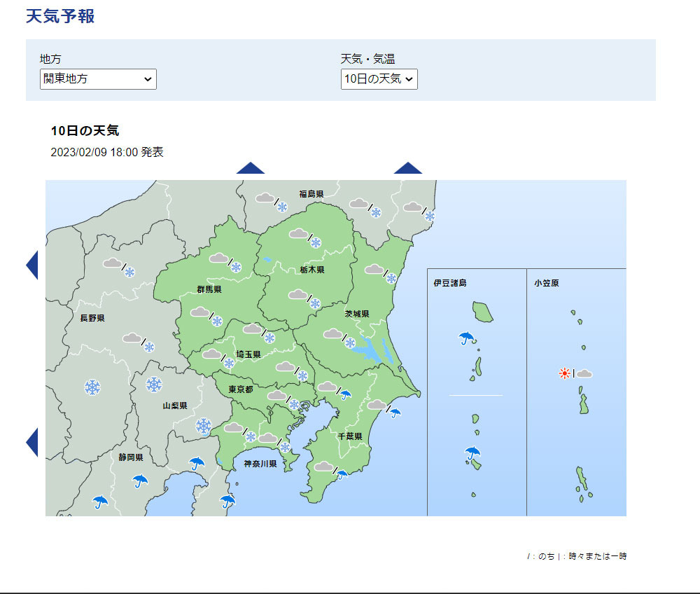Click the 群馬県 prefecture label

pyautogui.click(x=209, y=289)
